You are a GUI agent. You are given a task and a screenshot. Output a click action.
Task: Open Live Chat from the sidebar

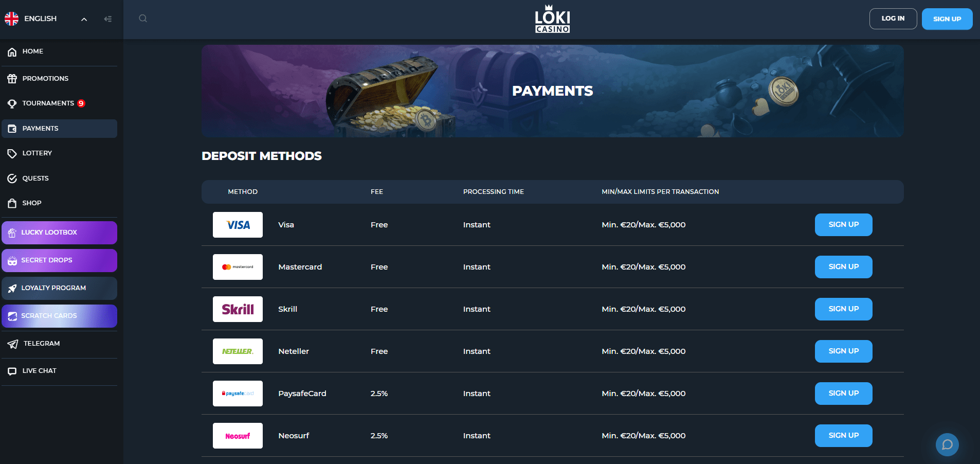(39, 371)
